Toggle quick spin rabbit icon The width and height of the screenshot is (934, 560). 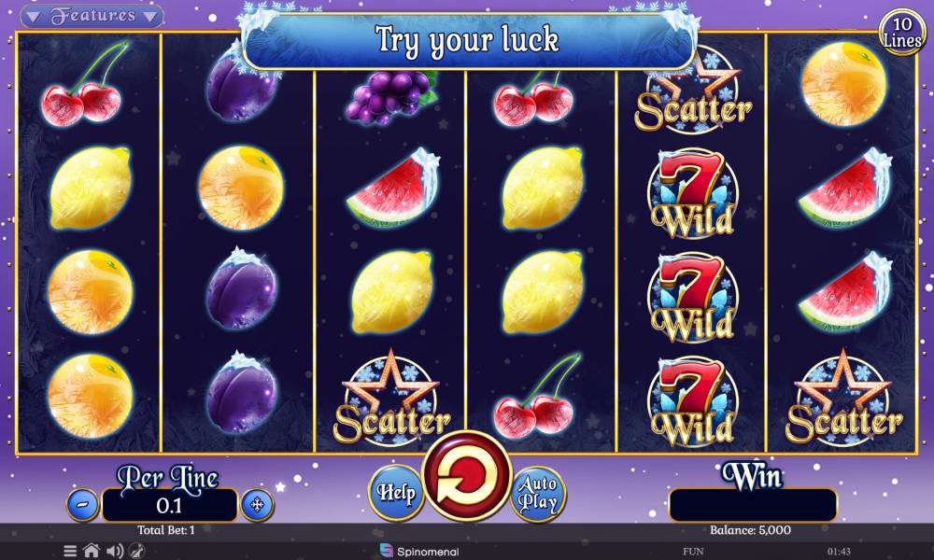137,551
